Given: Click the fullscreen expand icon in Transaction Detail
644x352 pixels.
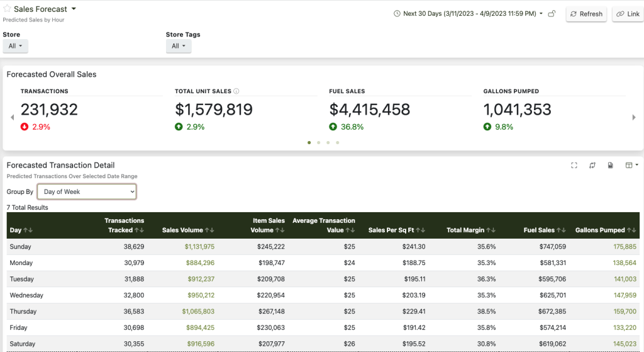Looking at the screenshot, I should coord(574,166).
